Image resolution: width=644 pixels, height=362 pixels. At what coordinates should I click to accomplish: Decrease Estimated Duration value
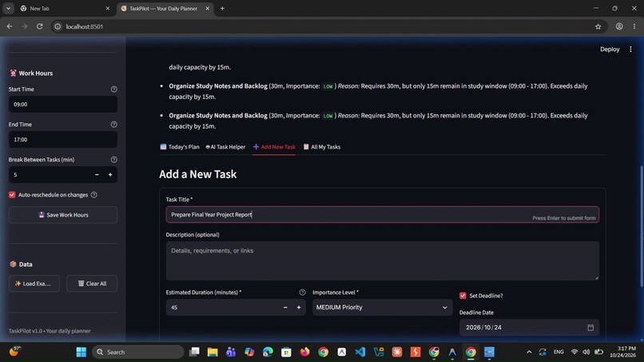285,308
